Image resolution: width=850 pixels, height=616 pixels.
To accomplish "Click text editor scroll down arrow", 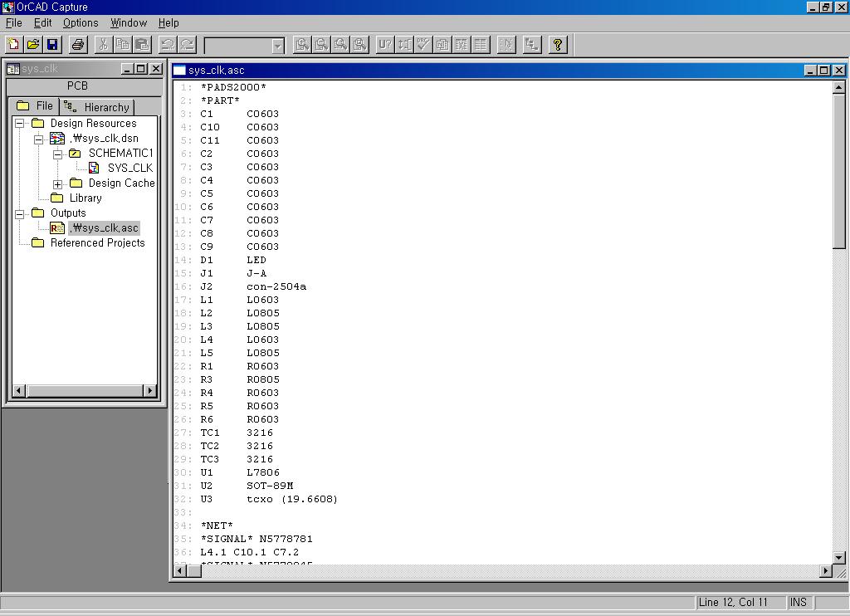I will 838,557.
